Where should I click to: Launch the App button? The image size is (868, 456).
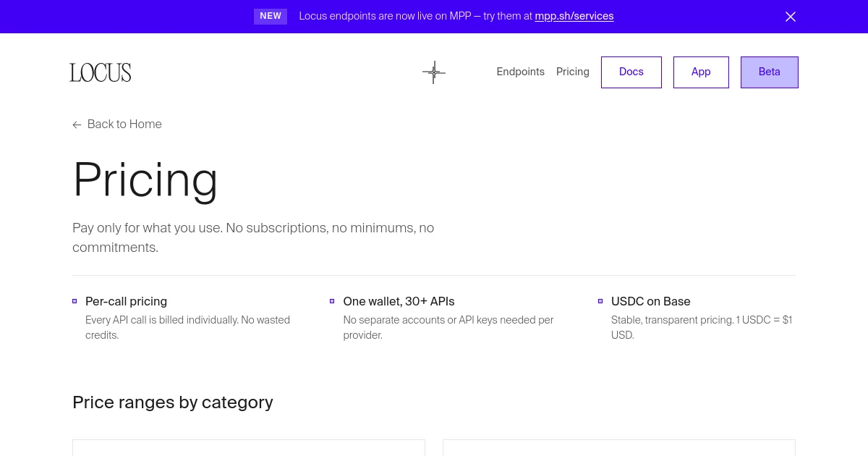click(x=701, y=72)
